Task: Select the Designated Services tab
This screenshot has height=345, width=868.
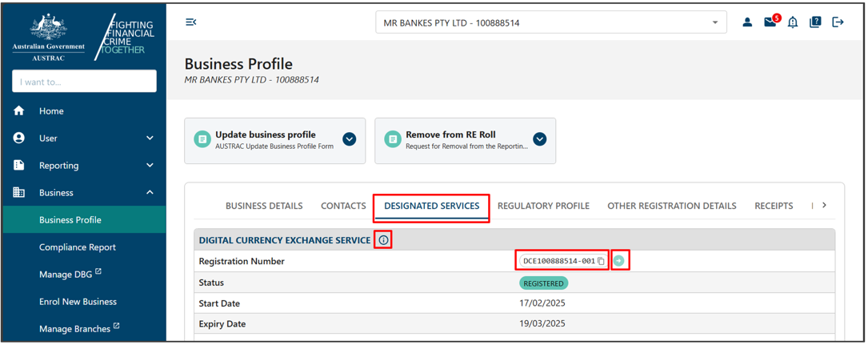Action: click(x=432, y=206)
